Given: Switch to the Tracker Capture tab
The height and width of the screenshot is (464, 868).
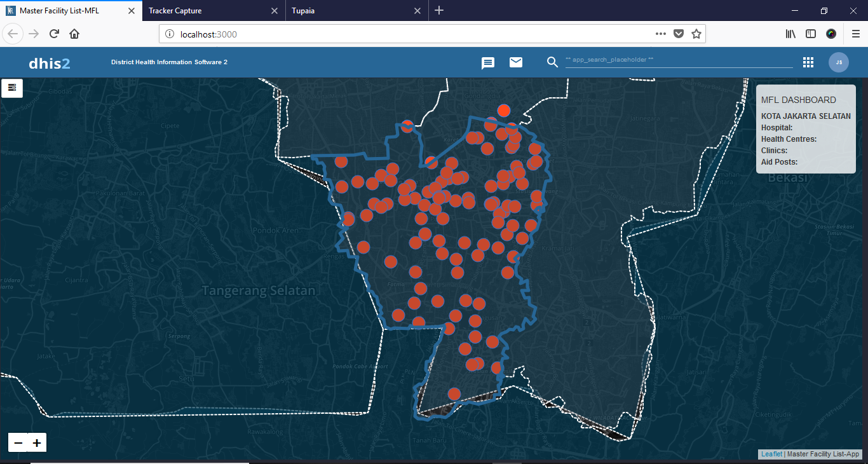Looking at the screenshot, I should tap(214, 11).
